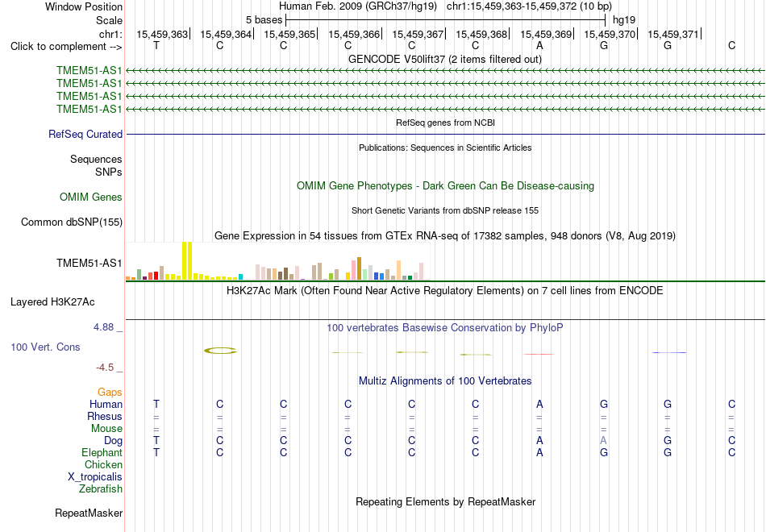The width and height of the screenshot is (766, 532).
Task: Click 'Short Genetic Variants from dbSNP' title
Action: (x=445, y=210)
